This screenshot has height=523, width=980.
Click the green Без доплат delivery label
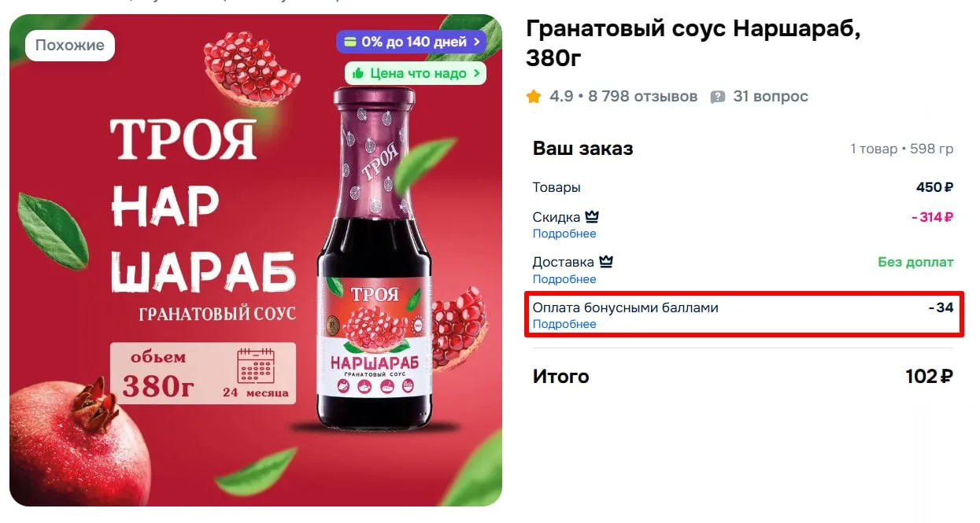pos(915,262)
